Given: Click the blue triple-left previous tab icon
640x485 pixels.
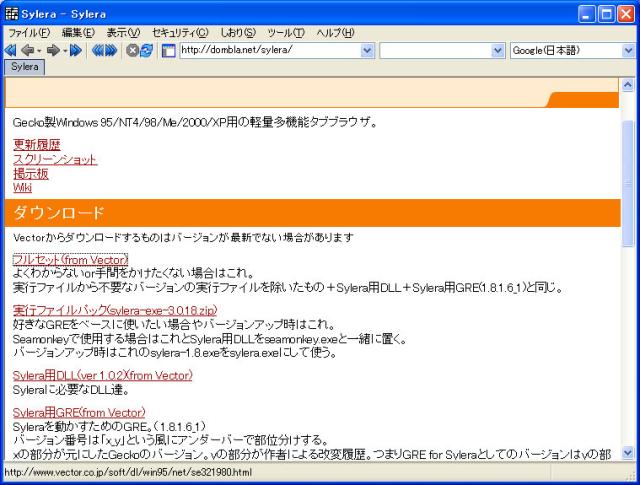Looking at the screenshot, I should point(98,50).
